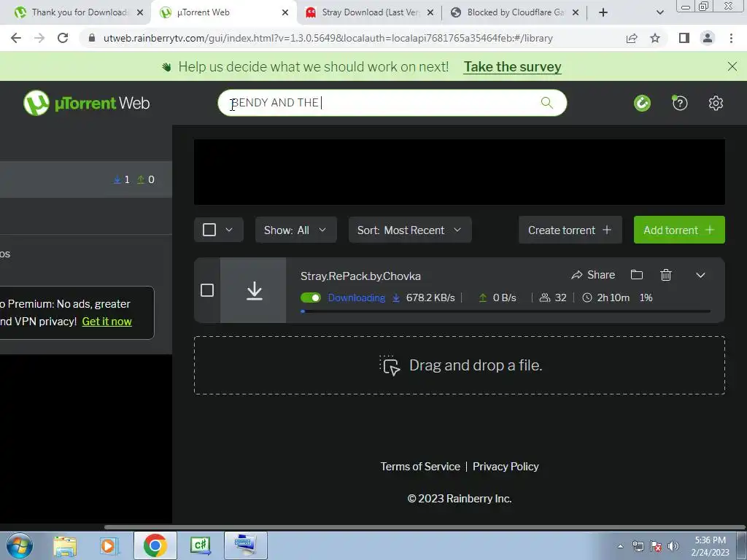Open Privacy Policy link

506,467
